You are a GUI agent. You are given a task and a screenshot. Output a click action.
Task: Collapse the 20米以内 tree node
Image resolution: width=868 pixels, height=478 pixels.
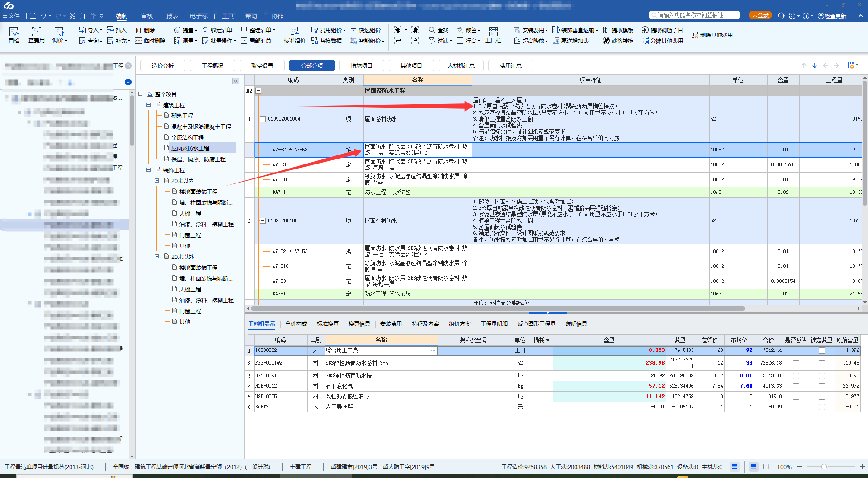click(156, 181)
